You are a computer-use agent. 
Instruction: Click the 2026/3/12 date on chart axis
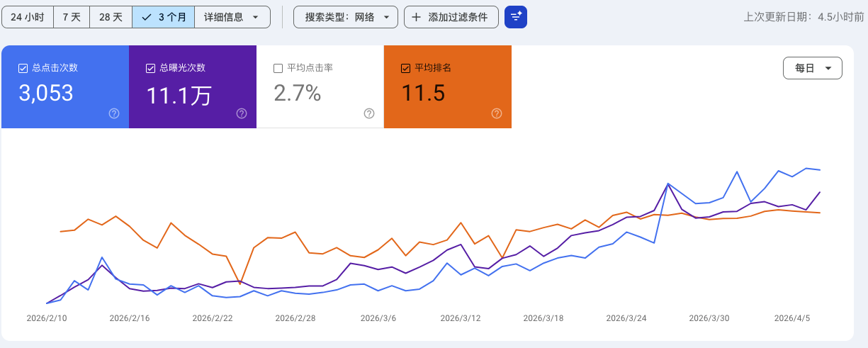(460, 318)
